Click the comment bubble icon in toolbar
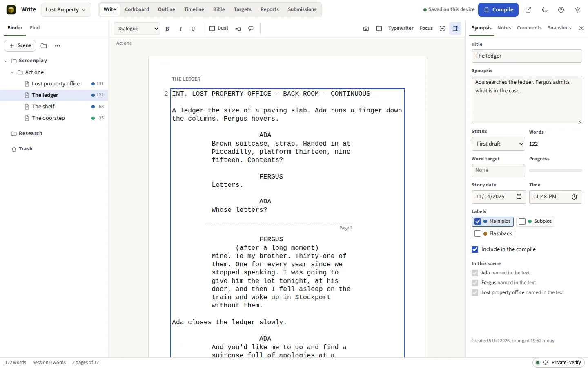The width and height of the screenshot is (588, 368). (x=251, y=29)
